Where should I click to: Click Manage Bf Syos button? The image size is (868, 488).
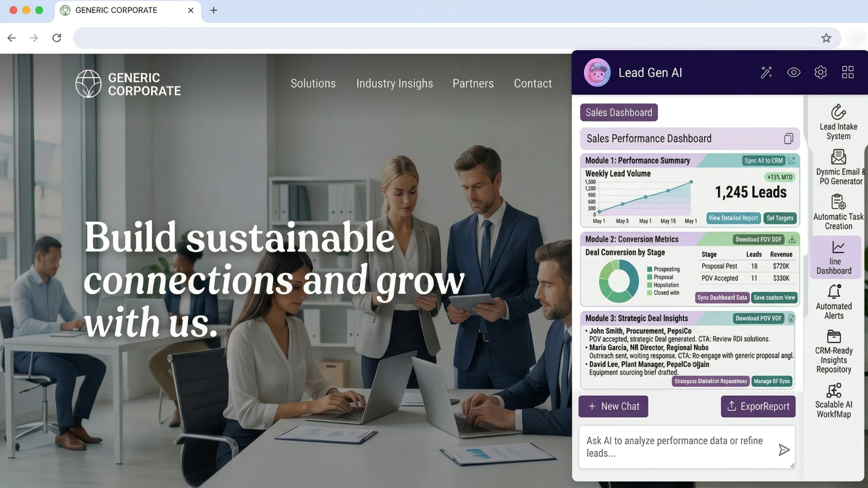pos(772,381)
